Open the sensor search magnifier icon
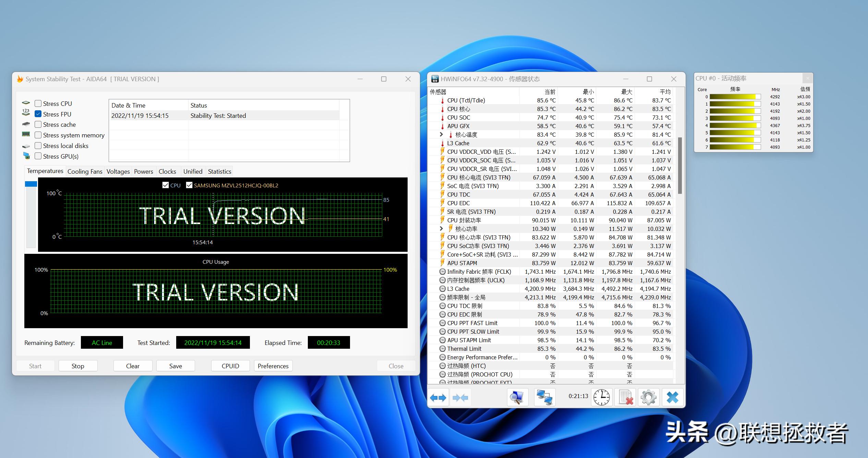Screen dimensions: 868x458 tap(517, 397)
